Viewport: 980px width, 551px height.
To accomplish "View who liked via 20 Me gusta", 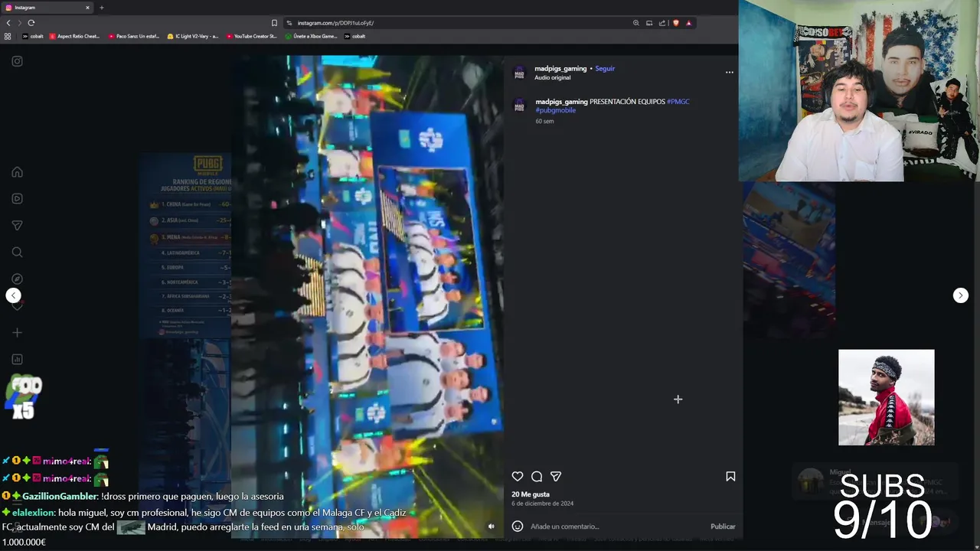I will (x=531, y=494).
